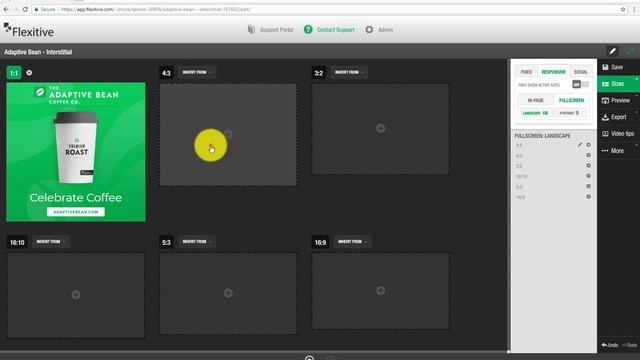Screen dimensions: 640x360
Task: Select the 3:2 size label
Action: click(x=319, y=73)
